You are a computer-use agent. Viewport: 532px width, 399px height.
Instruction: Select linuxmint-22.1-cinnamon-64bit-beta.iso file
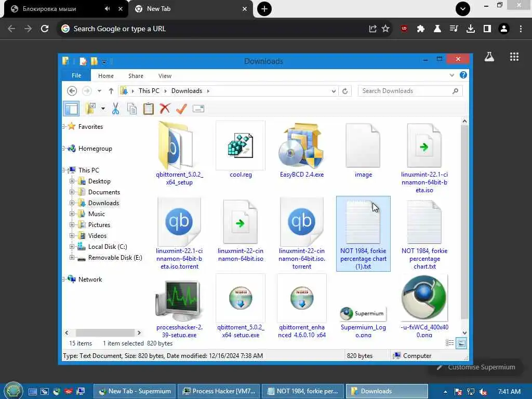pyautogui.click(x=424, y=158)
